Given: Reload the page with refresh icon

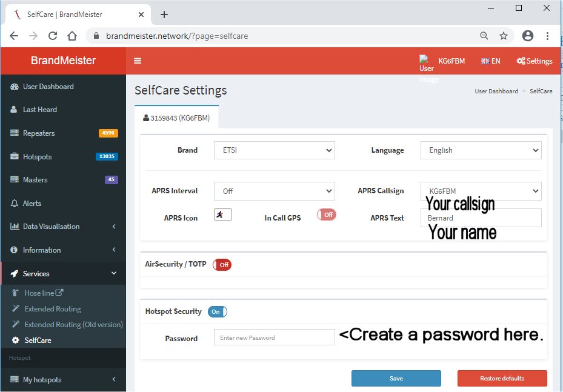Looking at the screenshot, I should click(53, 36).
